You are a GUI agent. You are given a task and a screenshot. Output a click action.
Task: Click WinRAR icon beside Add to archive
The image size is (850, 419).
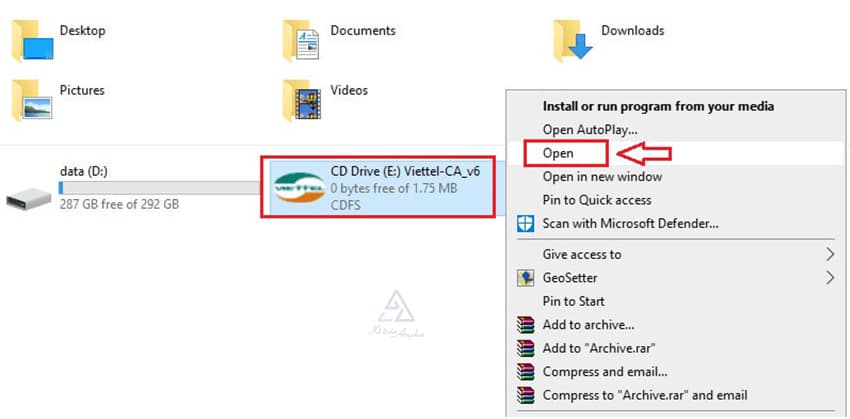(x=526, y=325)
